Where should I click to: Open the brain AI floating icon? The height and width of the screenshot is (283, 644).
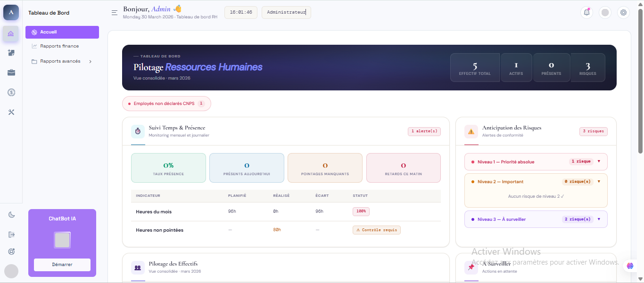[630, 266]
